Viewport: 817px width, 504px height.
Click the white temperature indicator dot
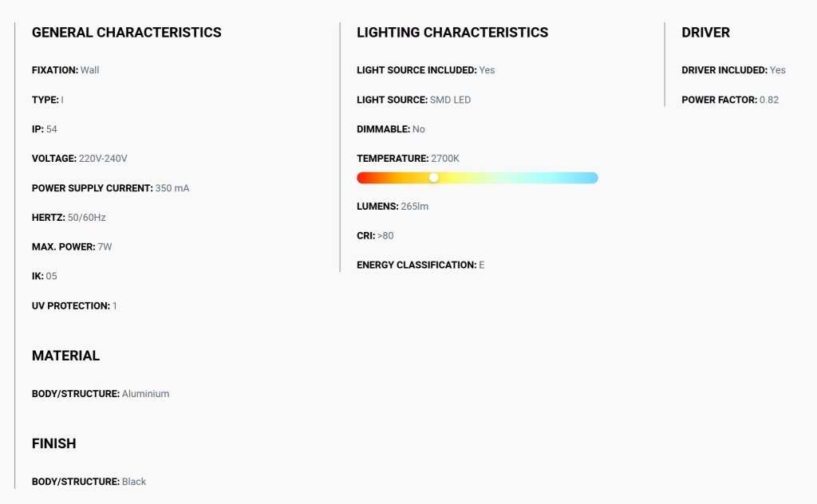pos(433,178)
